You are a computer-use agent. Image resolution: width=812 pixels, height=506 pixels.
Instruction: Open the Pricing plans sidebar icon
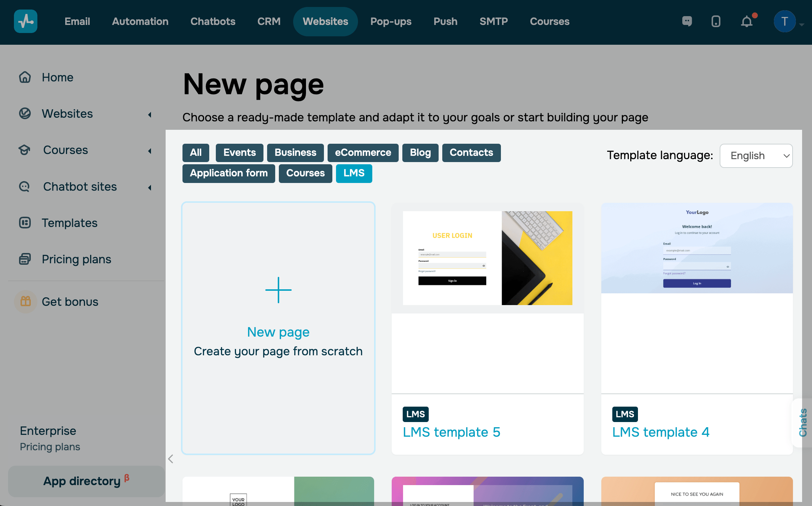25,259
